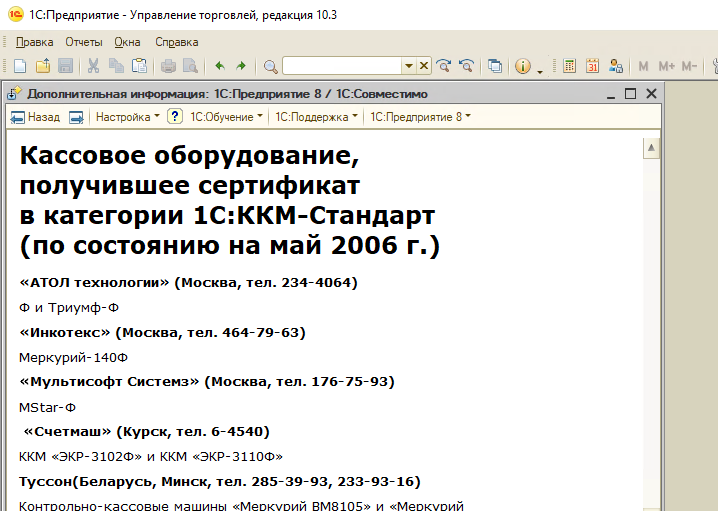Open the 1С:Предприятие 8 dropdown menu
The width and height of the screenshot is (718, 511).
pos(420,117)
